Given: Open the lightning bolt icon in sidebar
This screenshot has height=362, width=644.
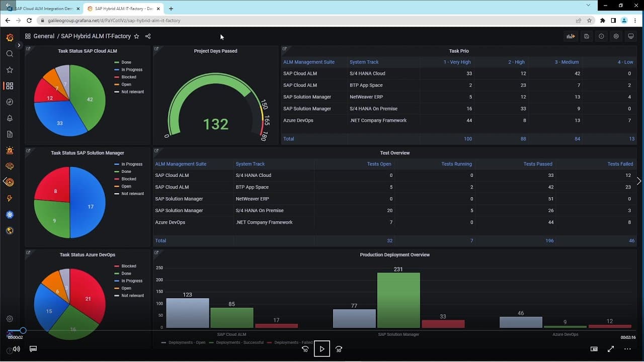Looking at the screenshot, I should click(10, 199).
